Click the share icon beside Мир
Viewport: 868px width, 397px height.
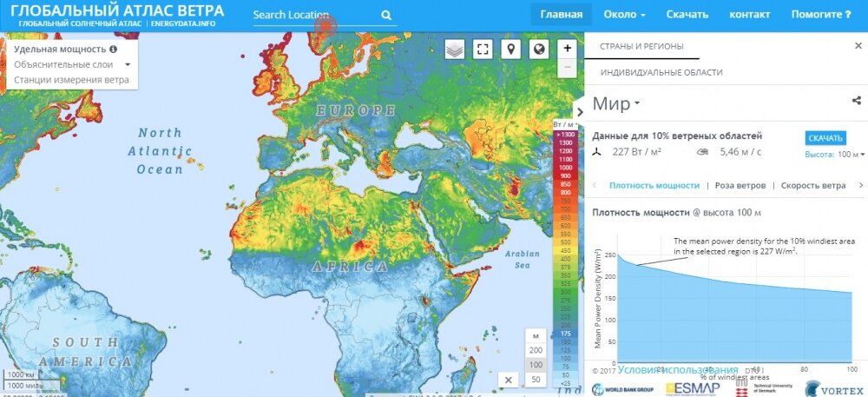pos(857,100)
